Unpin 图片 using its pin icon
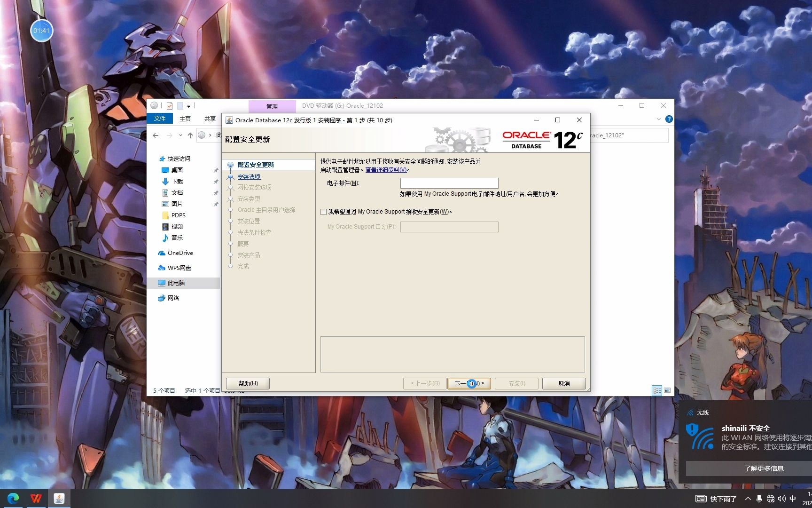The width and height of the screenshot is (812, 508). coord(216,204)
